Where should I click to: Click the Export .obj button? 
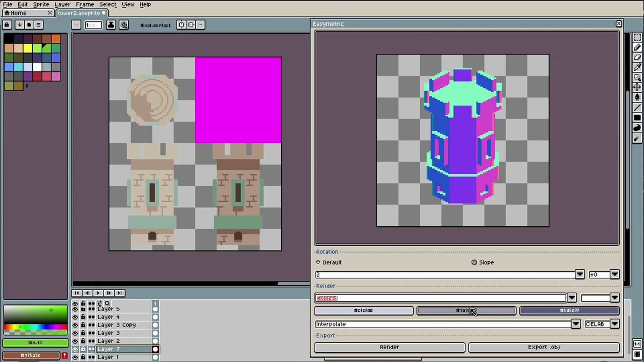tap(544, 347)
